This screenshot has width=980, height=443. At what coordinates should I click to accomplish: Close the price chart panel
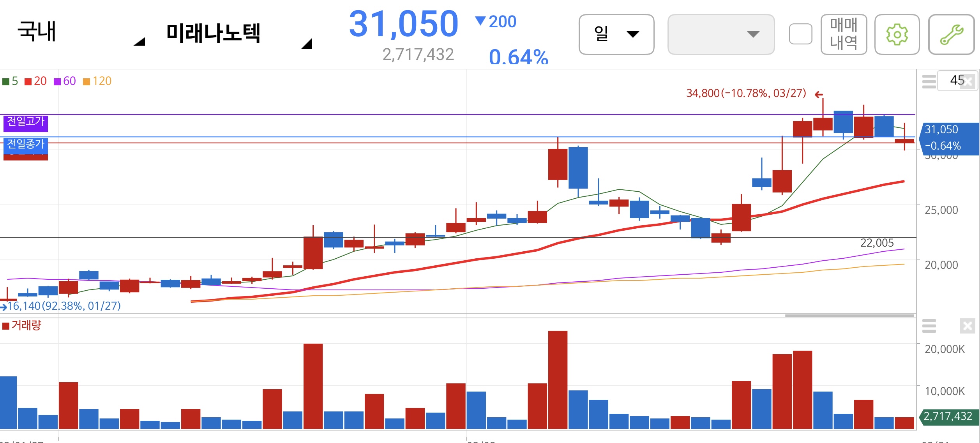coord(968,82)
